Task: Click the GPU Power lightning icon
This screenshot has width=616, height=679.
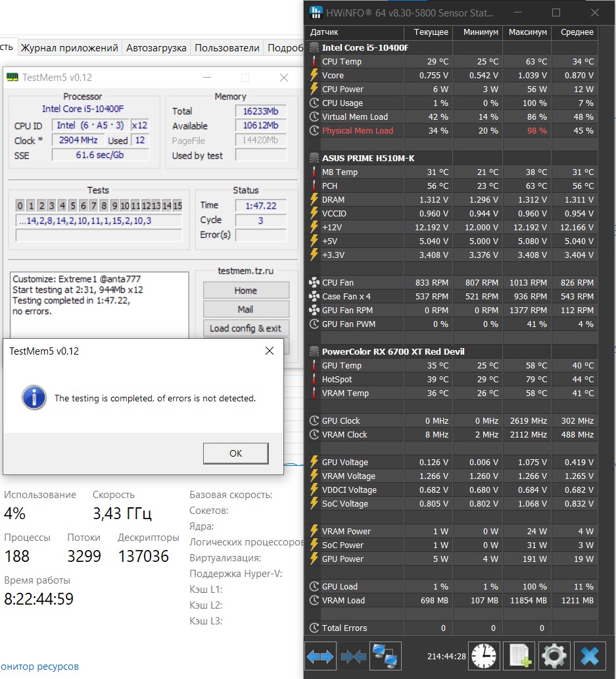Action: (314, 559)
